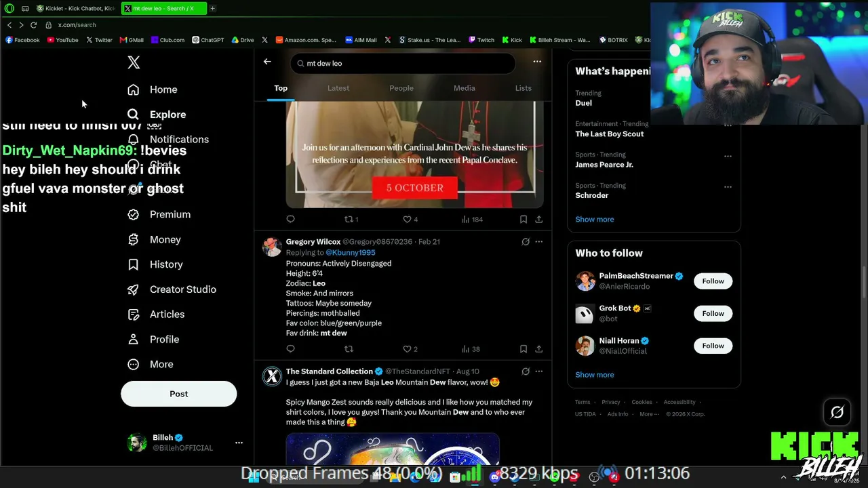Screen dimensions: 868x488
Task: Focus the x.com/search address bar
Action: point(77,25)
